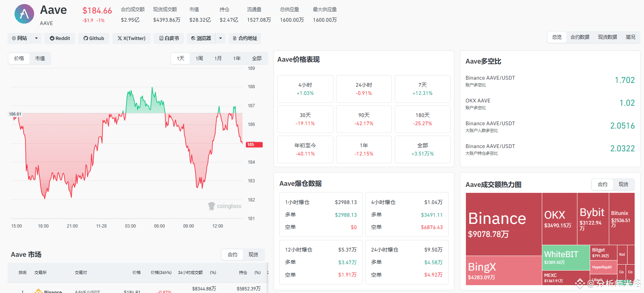
Task: Click the Aave logo icon
Action: 24,14
